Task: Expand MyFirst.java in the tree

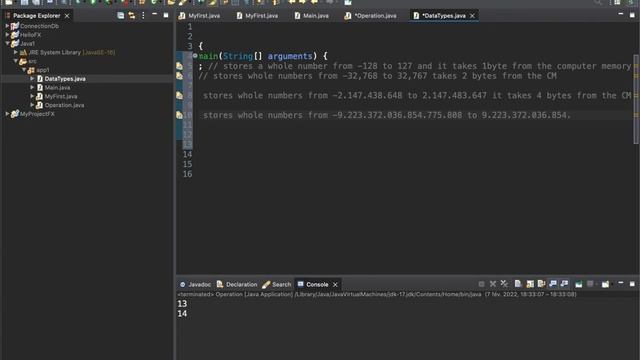Action: (32, 96)
